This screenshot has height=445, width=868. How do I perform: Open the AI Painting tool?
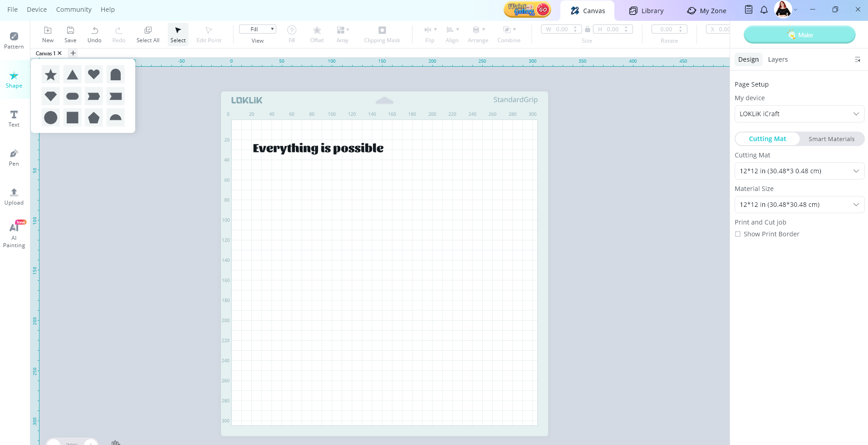tap(14, 235)
